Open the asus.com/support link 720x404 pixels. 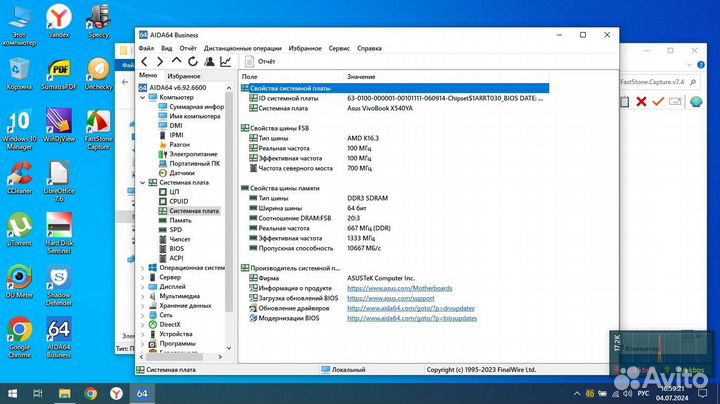(x=391, y=298)
